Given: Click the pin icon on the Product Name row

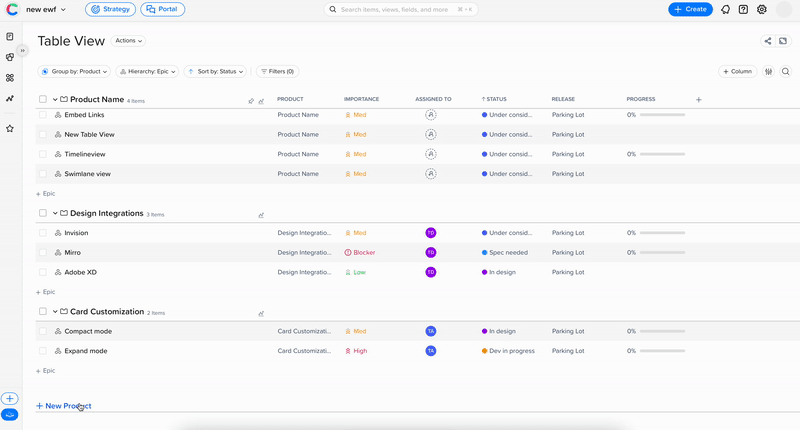Looking at the screenshot, I should pos(251,101).
